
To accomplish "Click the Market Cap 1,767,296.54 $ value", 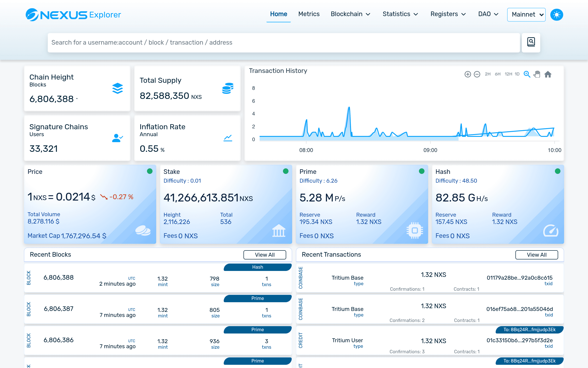I will point(84,236).
